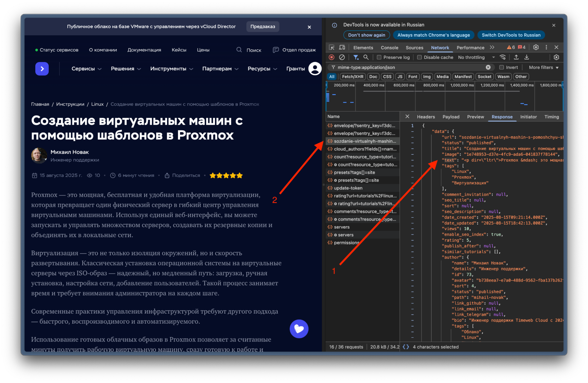This screenshot has height=383, width=588.
Task: Click the pretty print braces icon
Action: [x=406, y=347]
